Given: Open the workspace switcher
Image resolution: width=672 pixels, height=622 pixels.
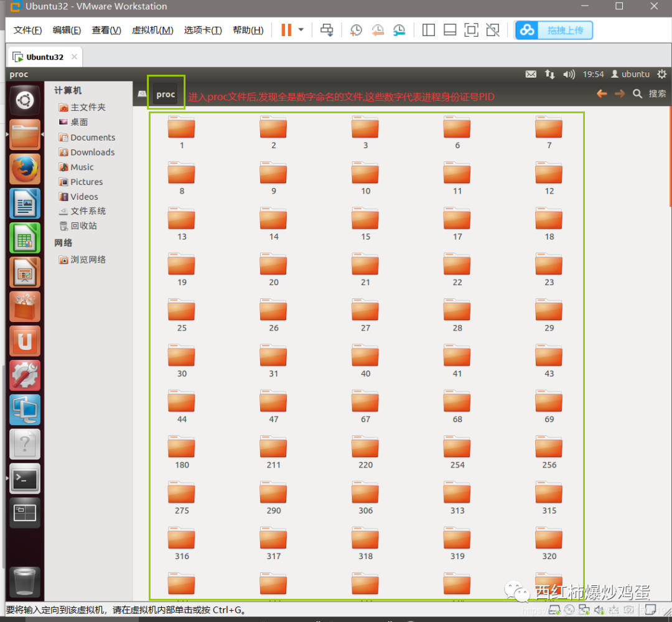Looking at the screenshot, I should click(25, 512).
